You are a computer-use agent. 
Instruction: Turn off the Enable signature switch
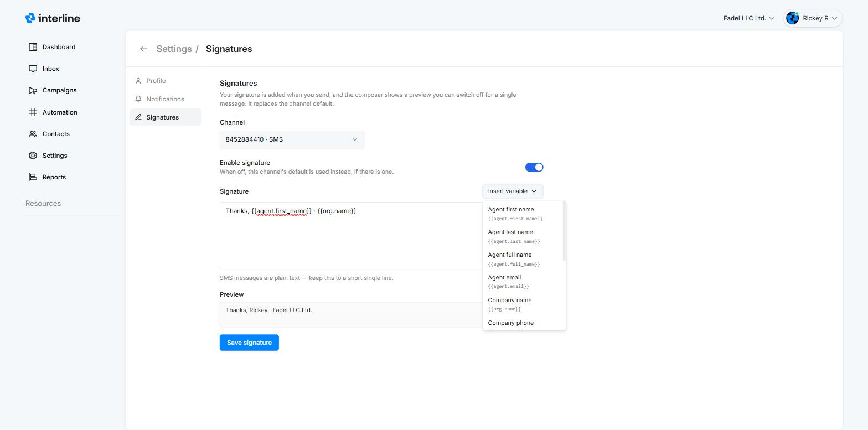point(534,167)
